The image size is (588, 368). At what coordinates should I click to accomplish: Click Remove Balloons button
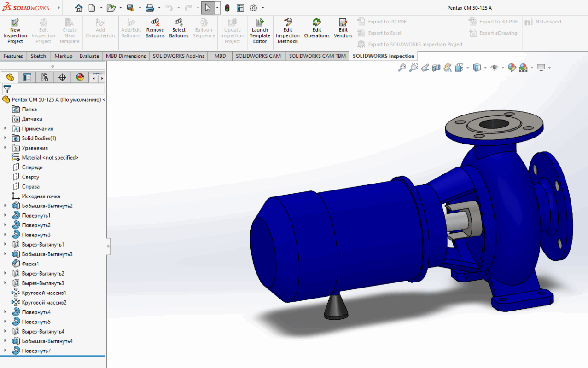click(x=155, y=29)
